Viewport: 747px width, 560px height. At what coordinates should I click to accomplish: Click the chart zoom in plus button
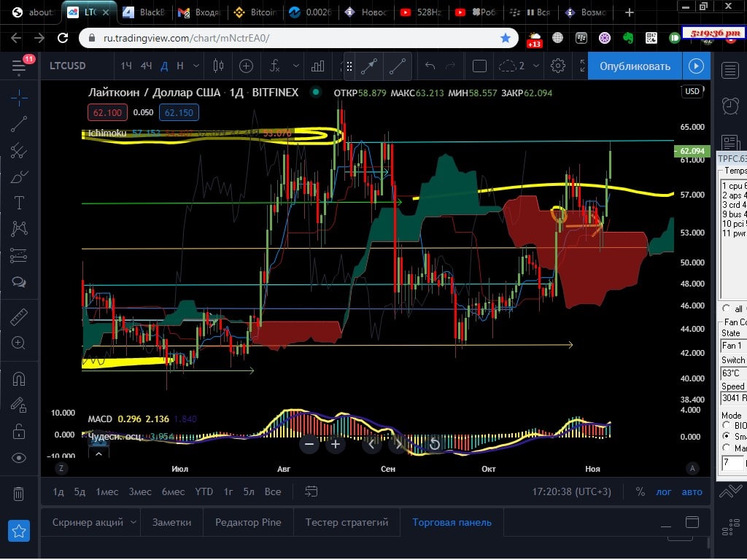336,444
